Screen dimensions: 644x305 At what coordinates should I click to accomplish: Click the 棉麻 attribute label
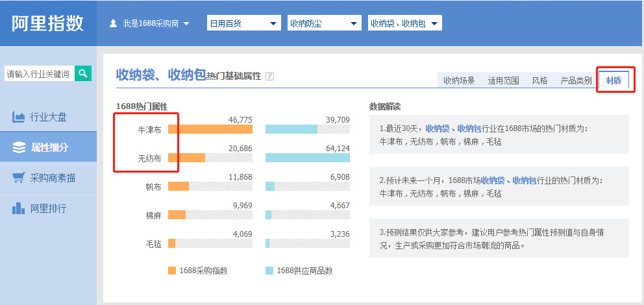(x=154, y=215)
